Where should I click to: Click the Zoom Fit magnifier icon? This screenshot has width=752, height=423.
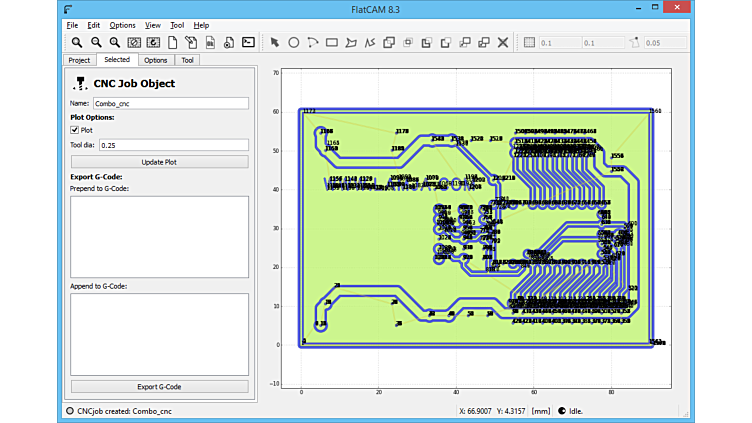tap(77, 42)
